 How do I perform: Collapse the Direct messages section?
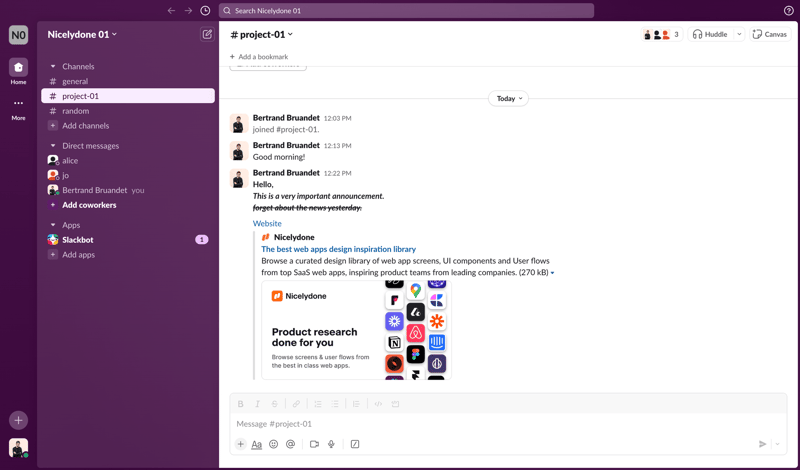click(53, 146)
